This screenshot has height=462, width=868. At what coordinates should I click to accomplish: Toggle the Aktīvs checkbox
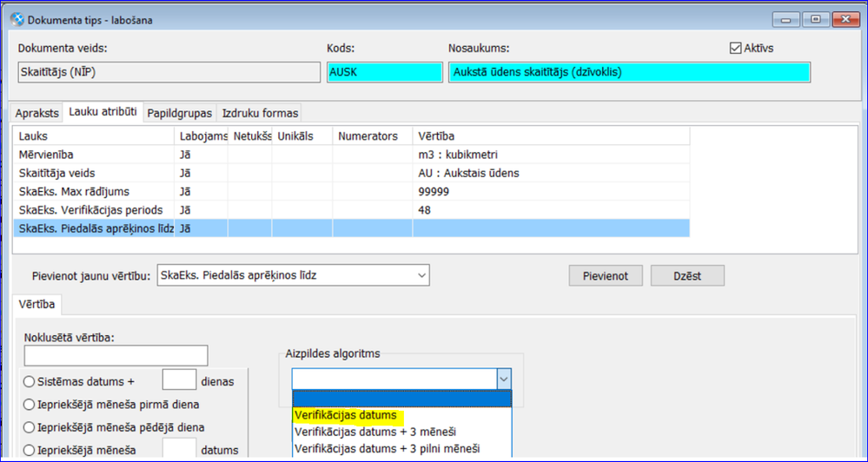(735, 48)
